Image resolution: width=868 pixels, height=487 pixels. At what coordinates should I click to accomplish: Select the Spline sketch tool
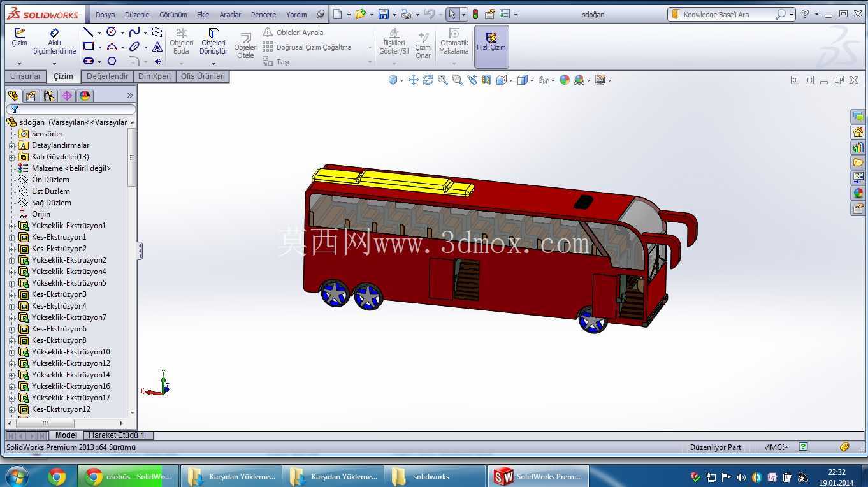pos(134,32)
